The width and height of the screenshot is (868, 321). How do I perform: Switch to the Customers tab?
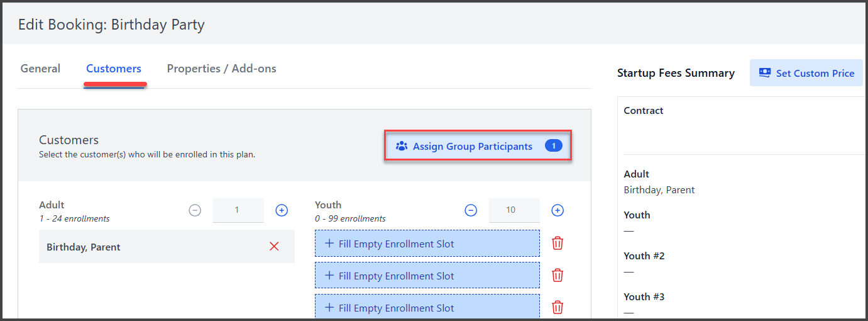[x=114, y=69]
